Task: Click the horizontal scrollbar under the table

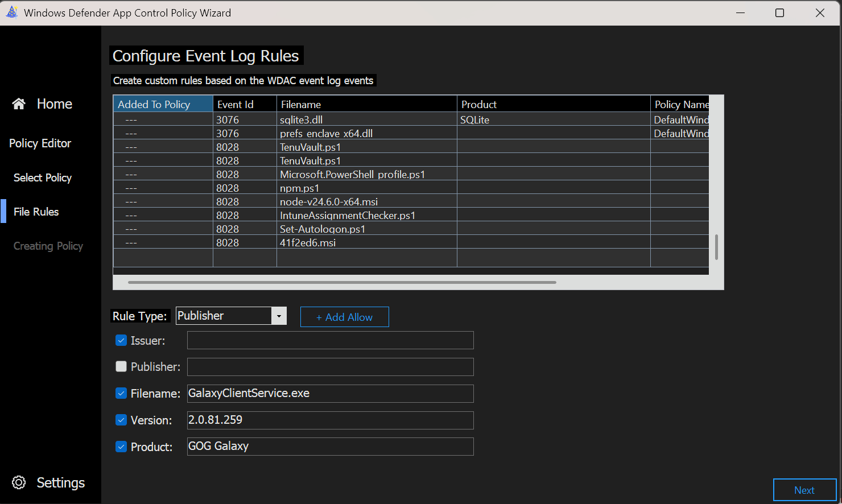Action: tap(341, 282)
